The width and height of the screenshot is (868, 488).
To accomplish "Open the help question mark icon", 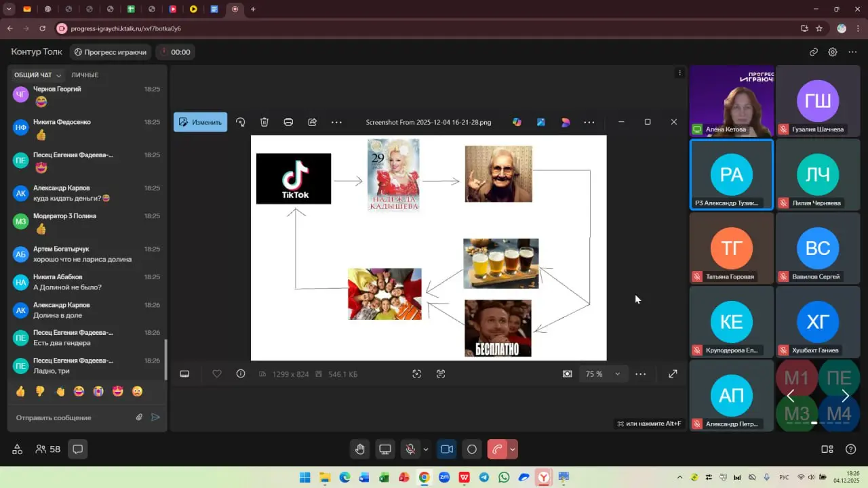I will [x=851, y=449].
